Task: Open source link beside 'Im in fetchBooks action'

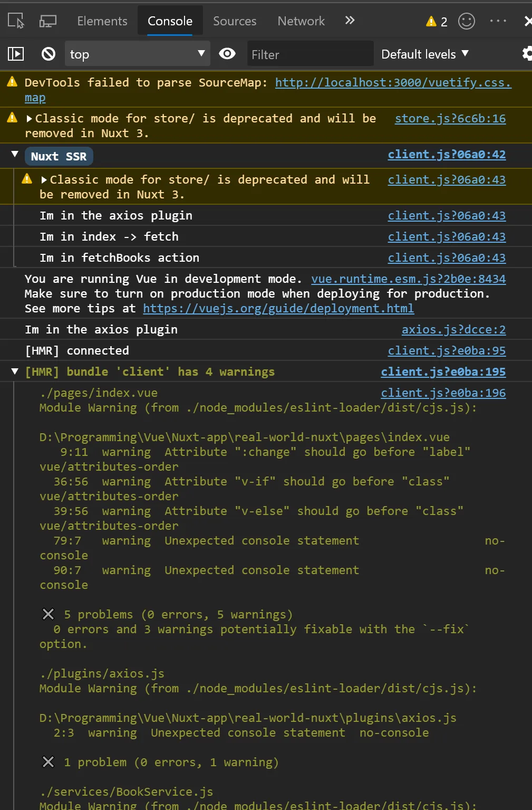Action: click(447, 258)
